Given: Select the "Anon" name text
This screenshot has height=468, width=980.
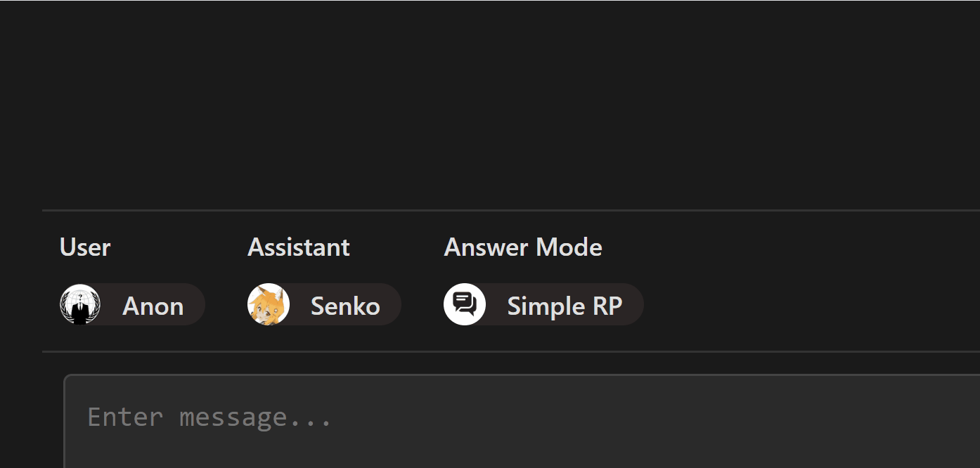Looking at the screenshot, I should [153, 306].
